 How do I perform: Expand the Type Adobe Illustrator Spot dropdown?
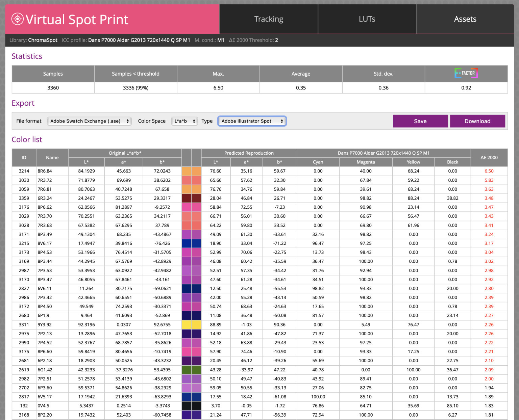click(252, 121)
